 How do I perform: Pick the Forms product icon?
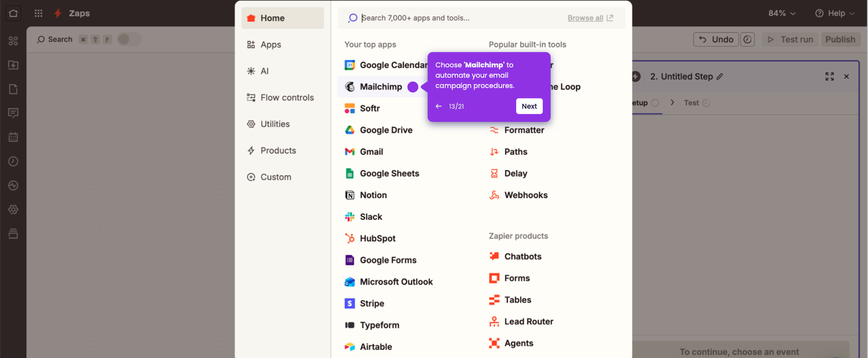[494, 278]
